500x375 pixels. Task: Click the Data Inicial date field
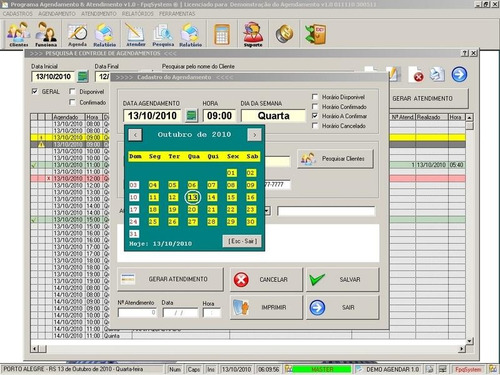point(53,77)
